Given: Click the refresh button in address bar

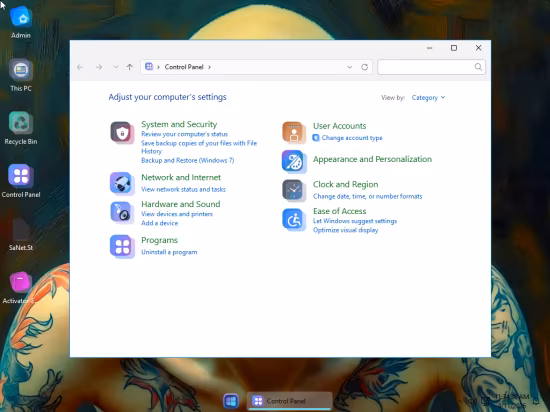Looking at the screenshot, I should pos(364,67).
